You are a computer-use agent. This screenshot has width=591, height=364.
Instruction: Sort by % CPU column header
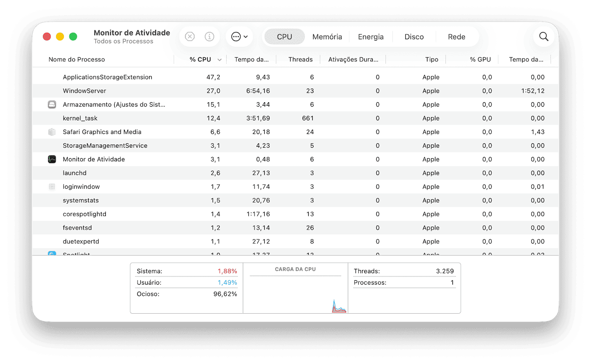click(x=200, y=59)
